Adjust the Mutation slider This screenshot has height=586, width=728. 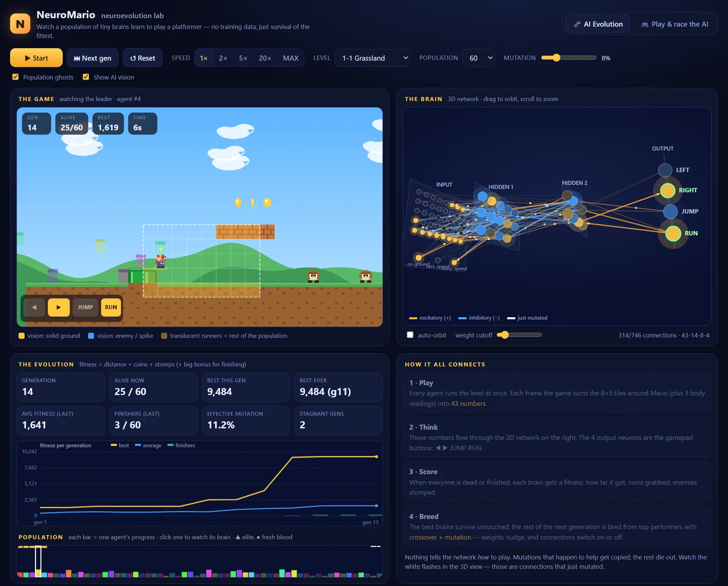tap(569, 58)
